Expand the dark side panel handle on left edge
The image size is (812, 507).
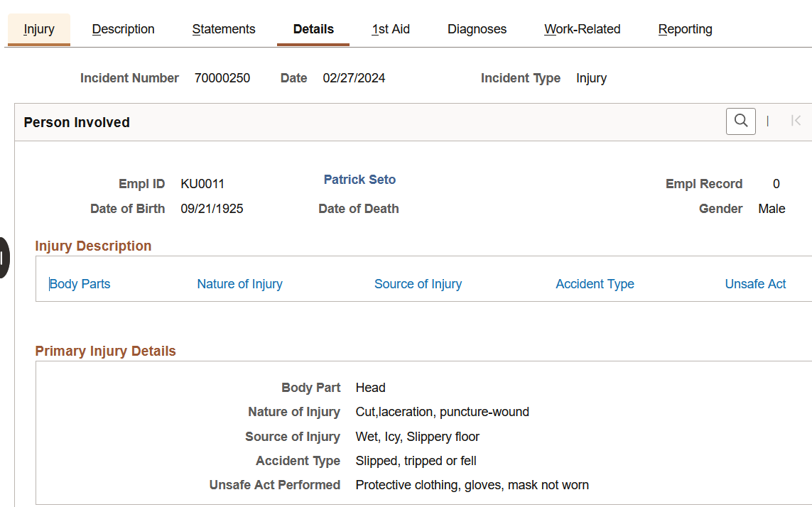click(4, 257)
